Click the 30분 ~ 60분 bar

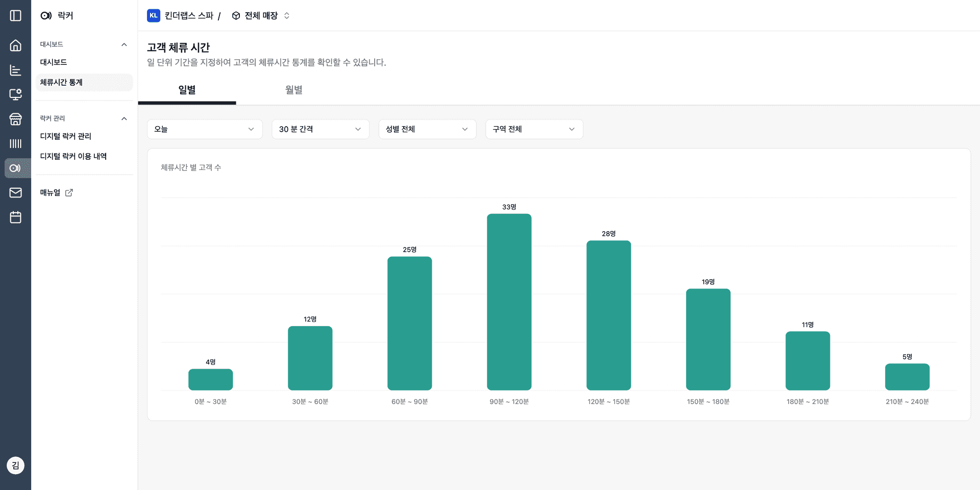click(x=310, y=358)
